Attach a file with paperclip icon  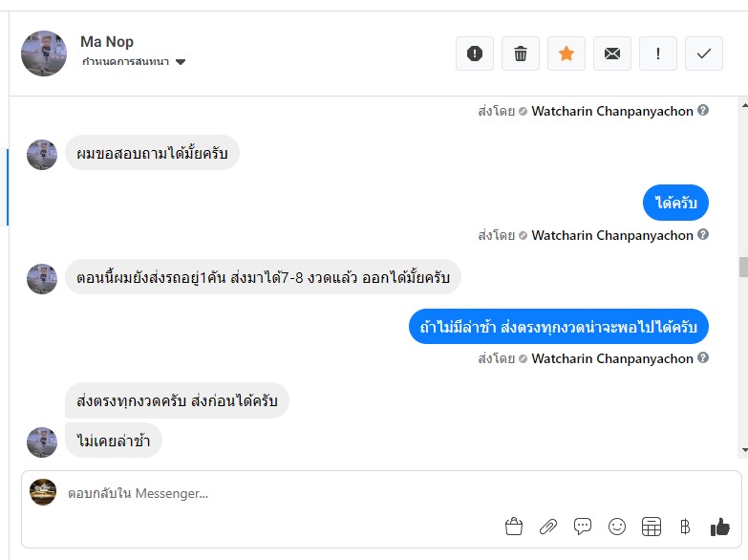coord(548,527)
